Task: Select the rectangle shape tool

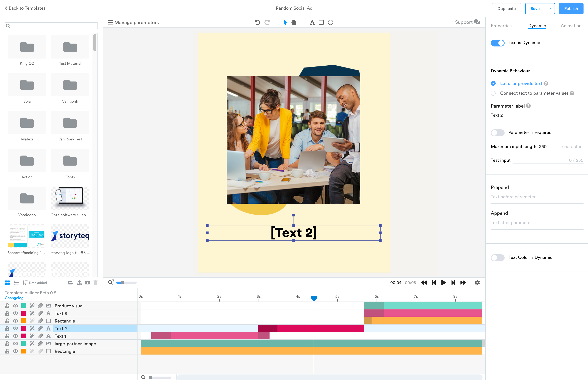Action: [321, 22]
